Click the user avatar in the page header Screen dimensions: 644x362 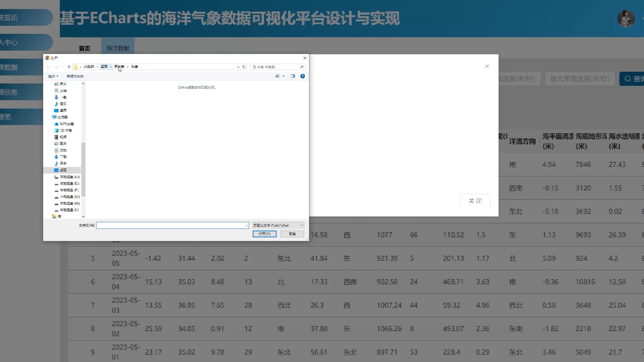pyautogui.click(x=626, y=18)
